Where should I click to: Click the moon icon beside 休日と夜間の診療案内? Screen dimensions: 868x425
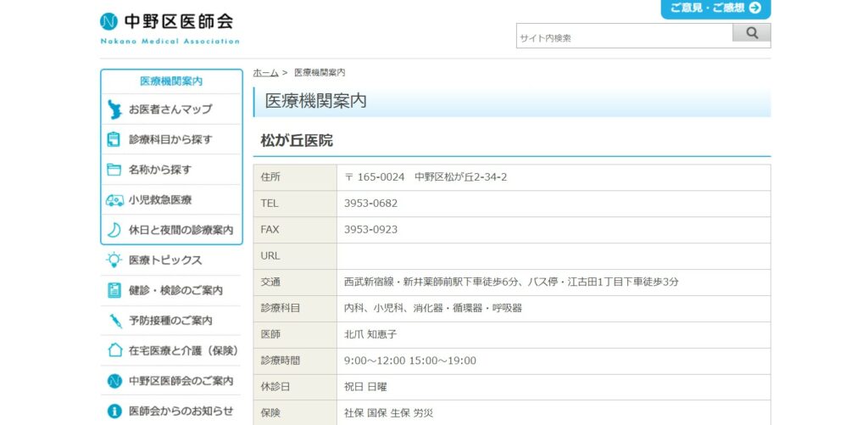(x=114, y=230)
